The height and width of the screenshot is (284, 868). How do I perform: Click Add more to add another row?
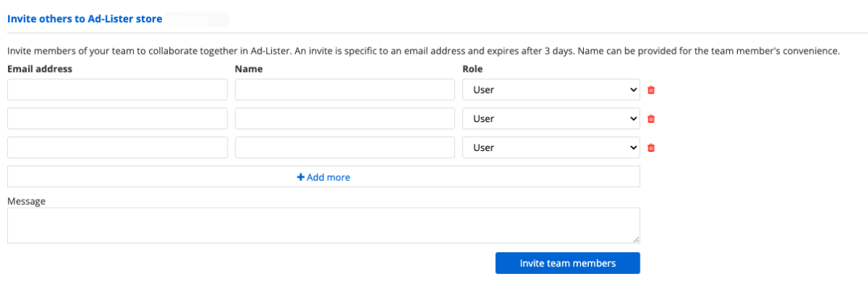(324, 177)
